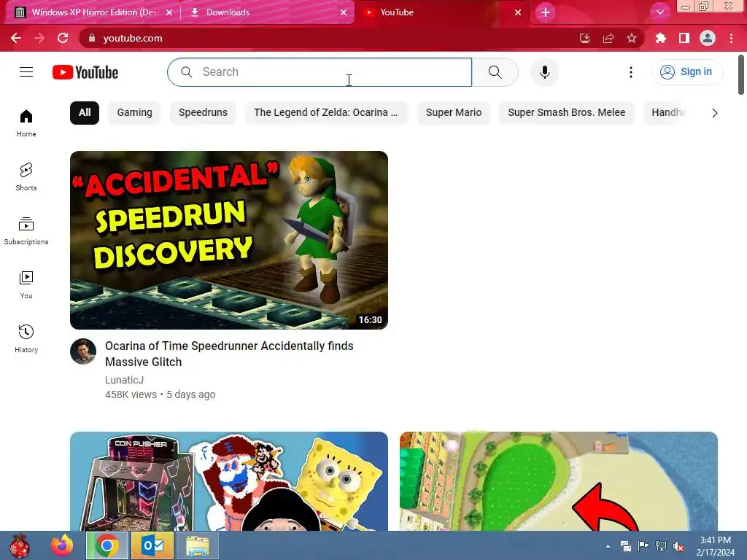The image size is (747, 560).
Task: Close the Downloads tab
Action: pyautogui.click(x=343, y=12)
